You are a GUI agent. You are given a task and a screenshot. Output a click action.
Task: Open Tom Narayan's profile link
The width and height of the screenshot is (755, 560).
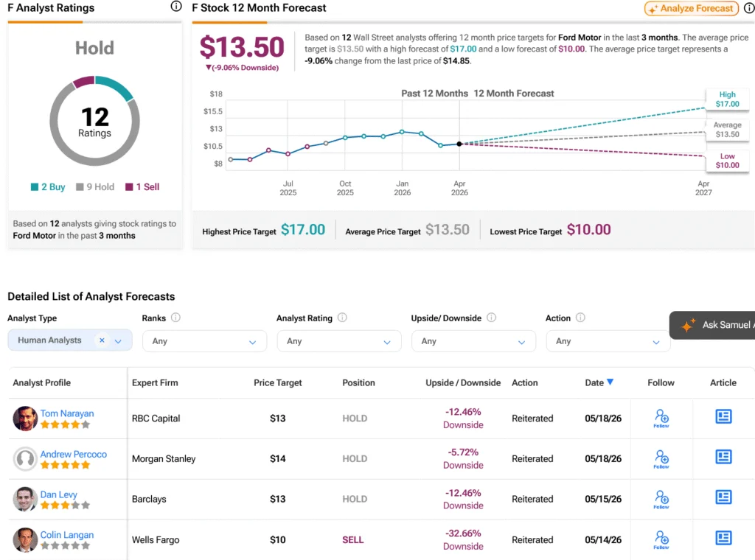click(67, 413)
